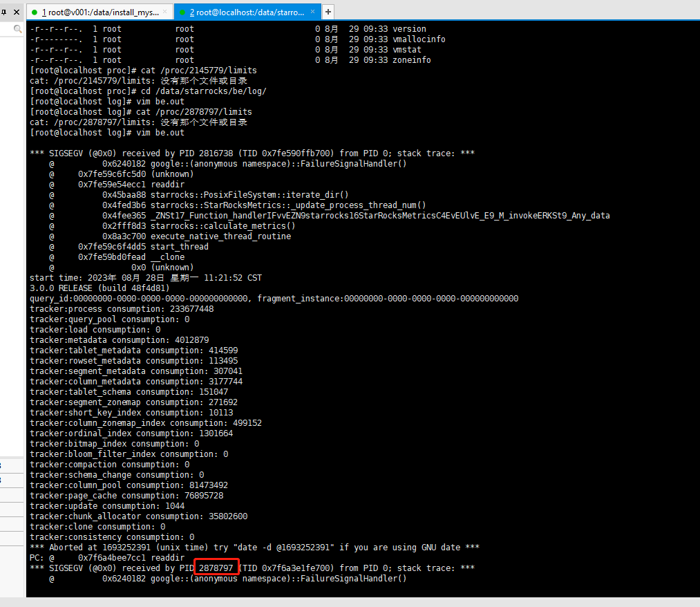Click 'tracker:metadata consumption: 4012879' line
The height and width of the screenshot is (607, 700).
point(119,340)
